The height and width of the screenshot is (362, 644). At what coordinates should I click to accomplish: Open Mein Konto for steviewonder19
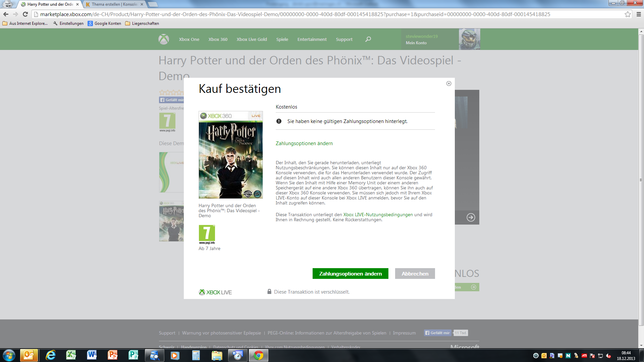click(x=416, y=43)
